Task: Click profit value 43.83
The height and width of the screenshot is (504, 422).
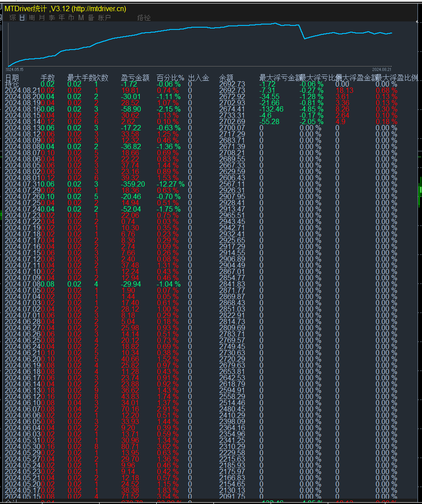Action: 130,397
